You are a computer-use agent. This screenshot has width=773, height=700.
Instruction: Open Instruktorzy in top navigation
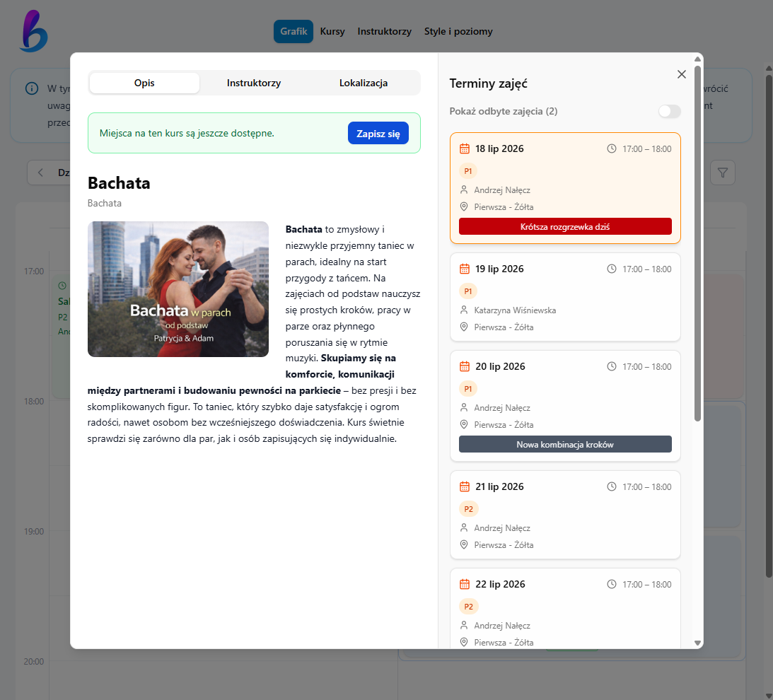click(385, 32)
